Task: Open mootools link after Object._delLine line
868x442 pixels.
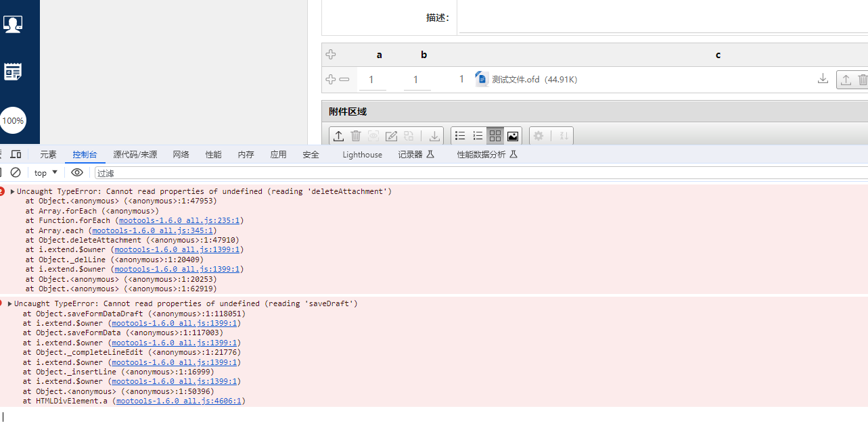Action: [177, 269]
